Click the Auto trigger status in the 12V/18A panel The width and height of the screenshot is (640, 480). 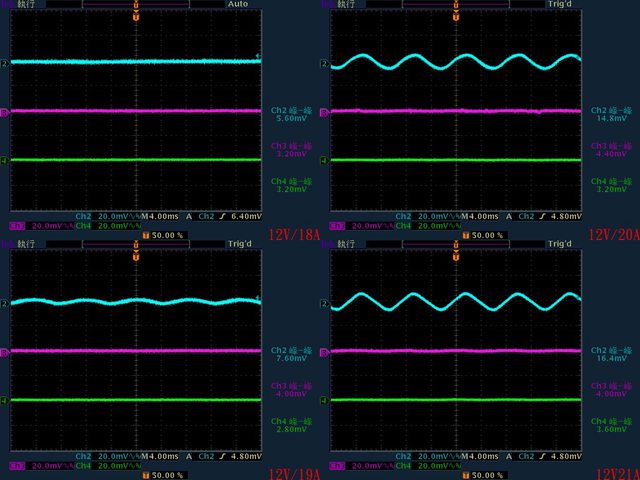238,4
